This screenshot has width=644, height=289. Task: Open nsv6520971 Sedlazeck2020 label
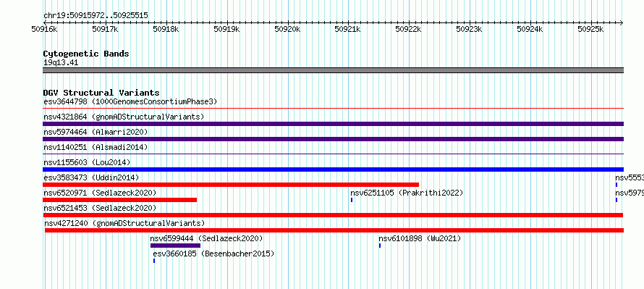point(100,193)
